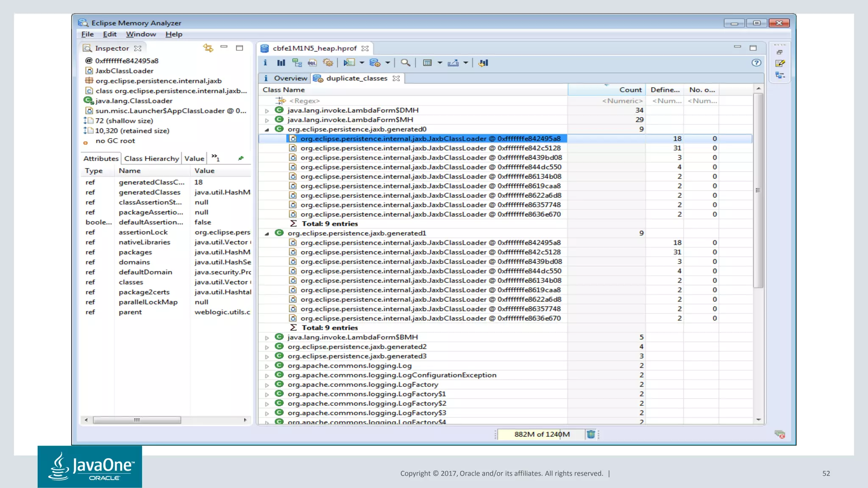Run garbage collector trash icon
Screen dimensions: 868x488
591,434
